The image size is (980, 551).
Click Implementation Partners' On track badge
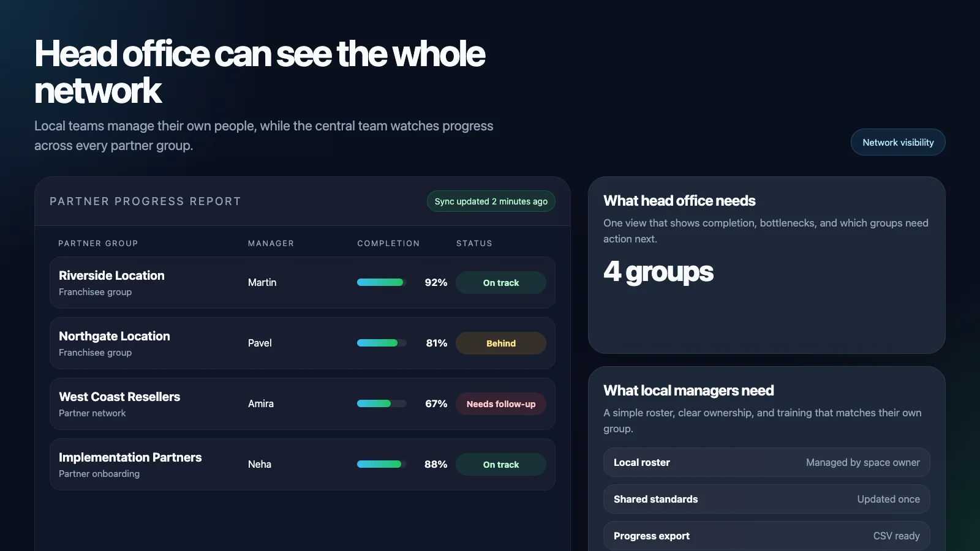[501, 464]
